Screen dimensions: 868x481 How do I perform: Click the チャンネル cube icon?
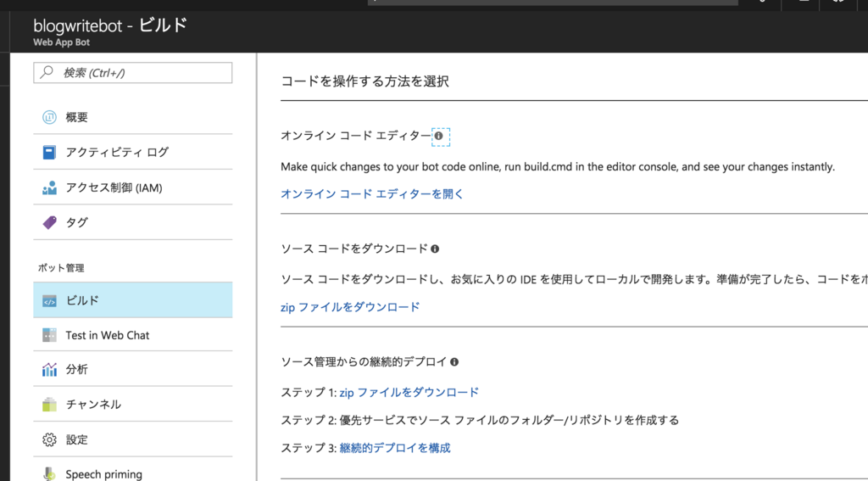pyautogui.click(x=49, y=405)
